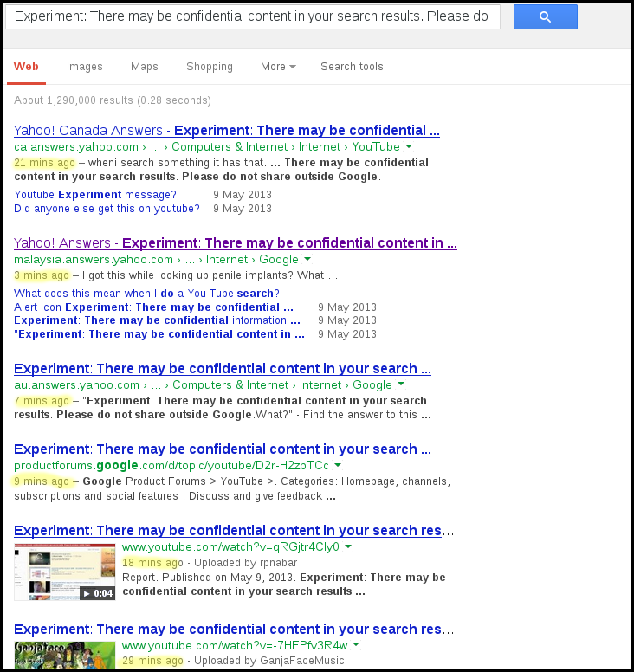The image size is (634, 672).
Task: Click the '18 mins ago' timestamp
Action: point(152,563)
